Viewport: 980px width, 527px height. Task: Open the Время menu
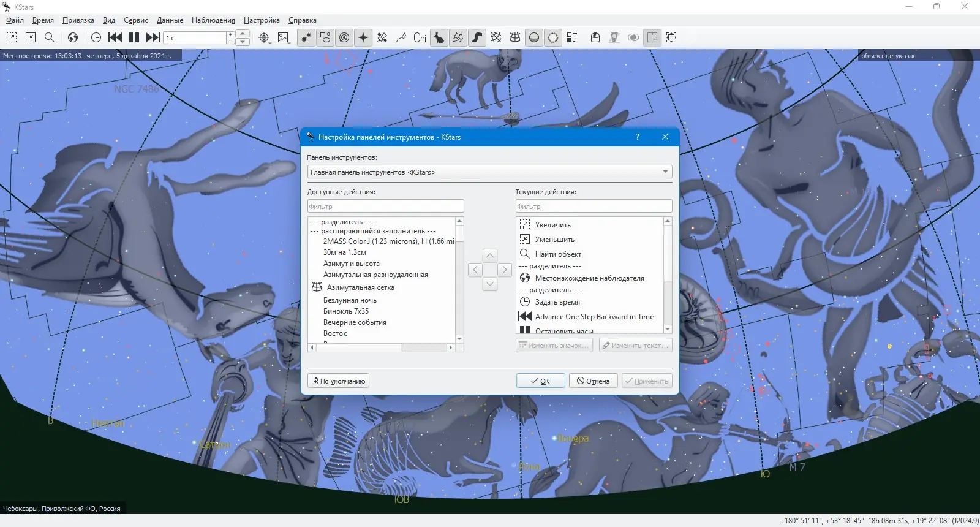click(x=43, y=20)
